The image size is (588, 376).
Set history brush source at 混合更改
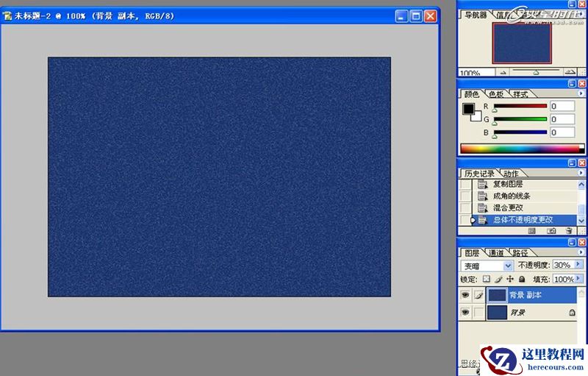point(465,208)
